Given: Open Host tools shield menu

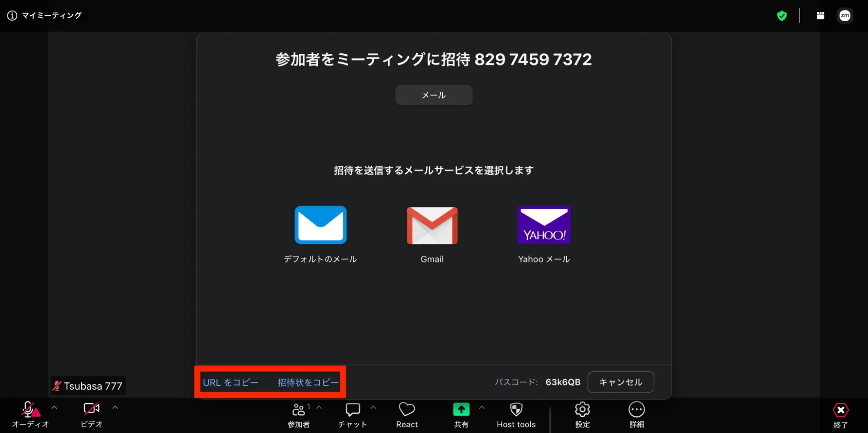Looking at the screenshot, I should click(x=516, y=415).
